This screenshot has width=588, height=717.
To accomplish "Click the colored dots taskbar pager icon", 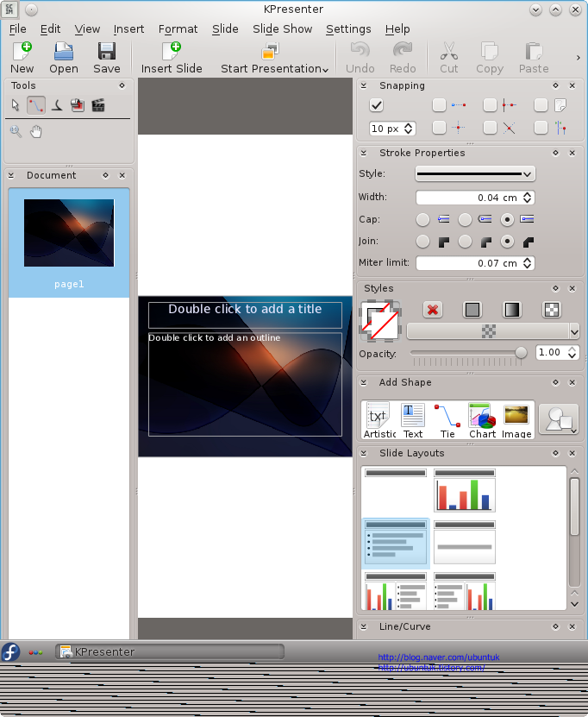I will click(x=35, y=652).
